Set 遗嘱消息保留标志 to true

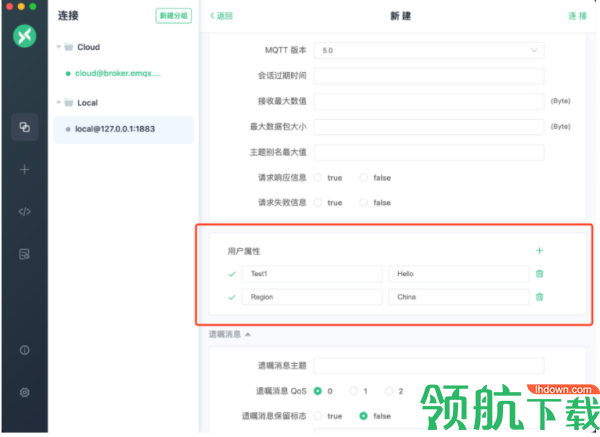(318, 416)
